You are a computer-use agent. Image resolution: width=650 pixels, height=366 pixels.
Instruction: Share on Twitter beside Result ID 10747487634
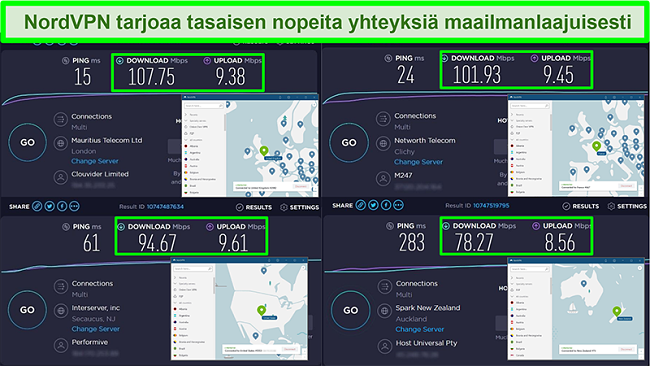point(49,206)
